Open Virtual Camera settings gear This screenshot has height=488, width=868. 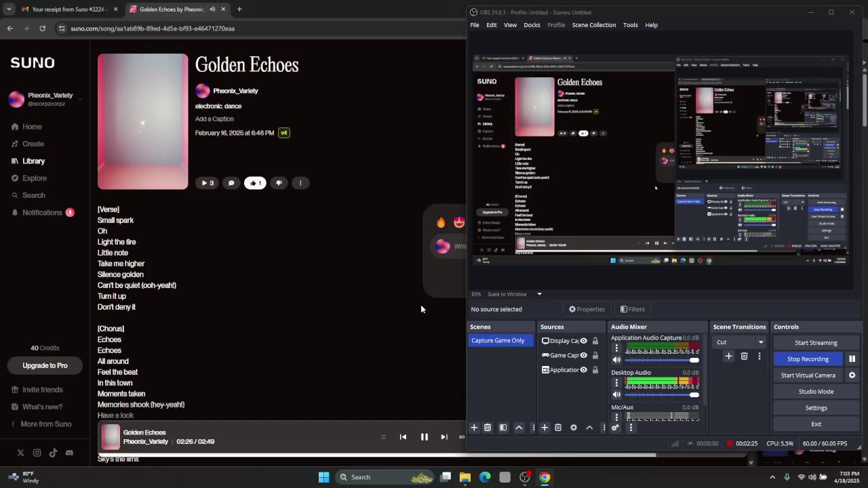coord(852,375)
